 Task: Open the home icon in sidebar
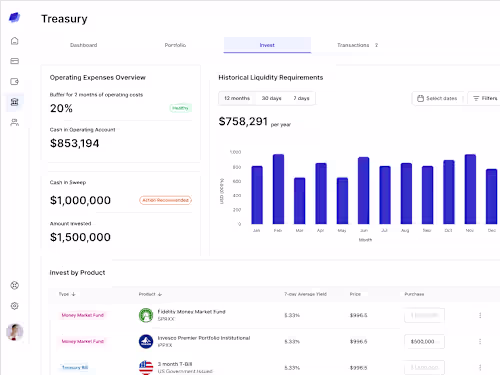tap(15, 41)
